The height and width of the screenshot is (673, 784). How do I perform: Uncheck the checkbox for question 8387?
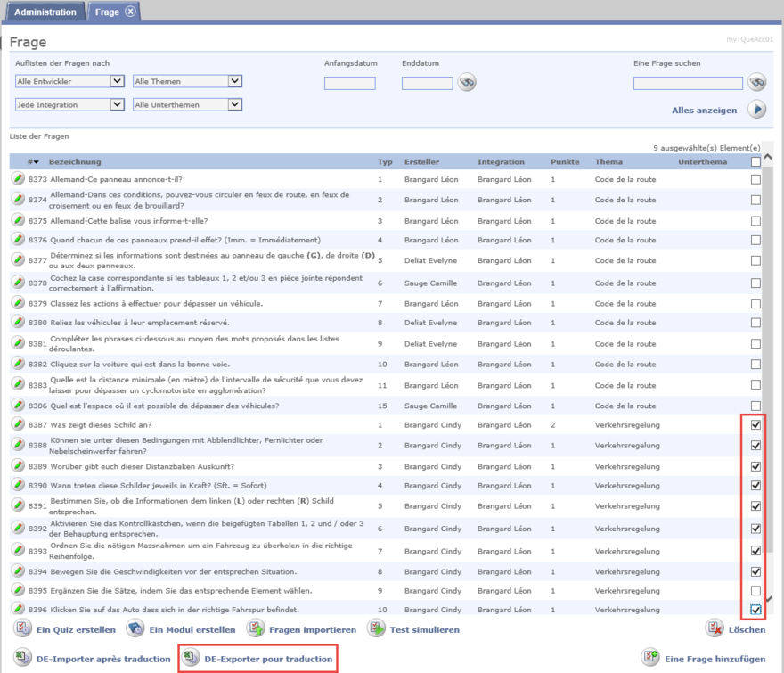[x=756, y=425]
